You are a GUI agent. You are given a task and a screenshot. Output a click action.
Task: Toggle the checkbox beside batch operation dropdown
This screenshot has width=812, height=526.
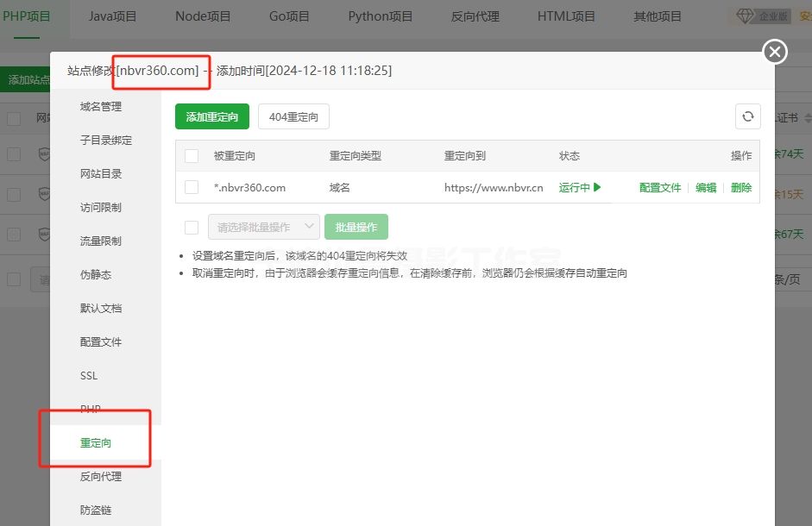[192, 228]
